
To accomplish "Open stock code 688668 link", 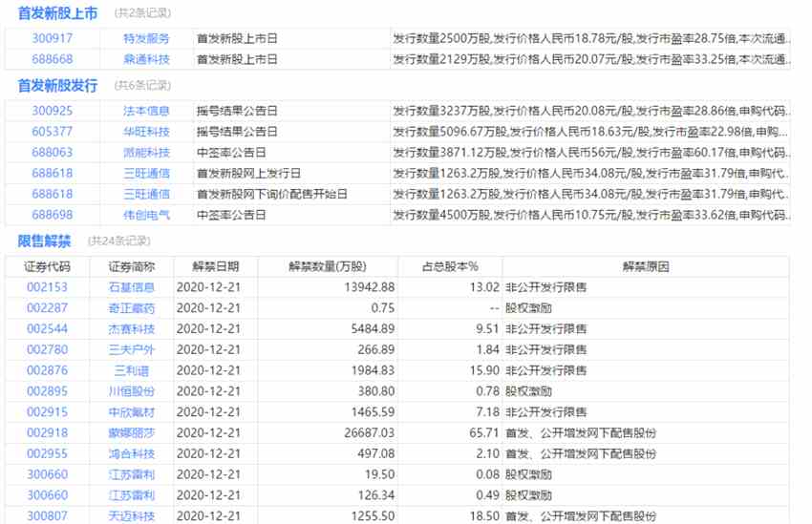I will point(53,59).
